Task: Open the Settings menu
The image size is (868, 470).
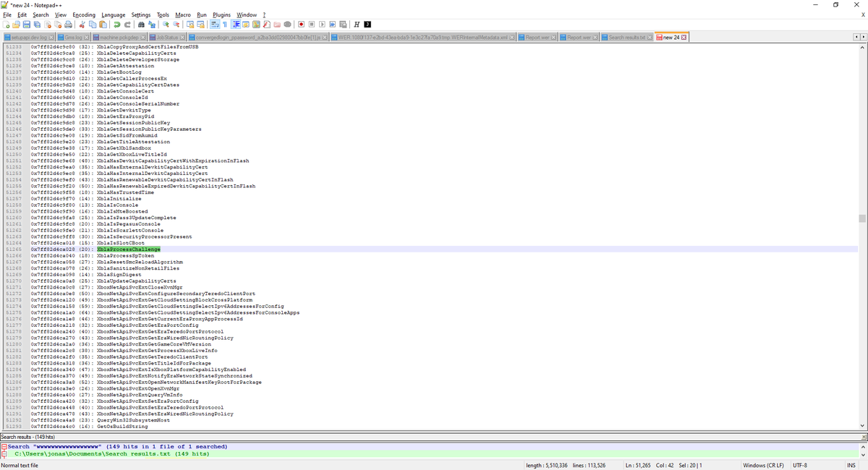Action: 141,14
